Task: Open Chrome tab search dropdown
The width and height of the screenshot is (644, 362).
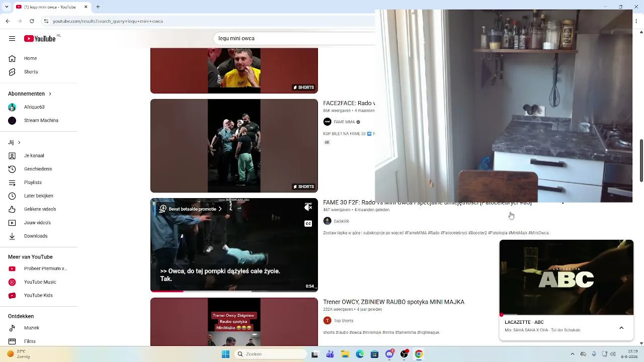Action: 6,7
